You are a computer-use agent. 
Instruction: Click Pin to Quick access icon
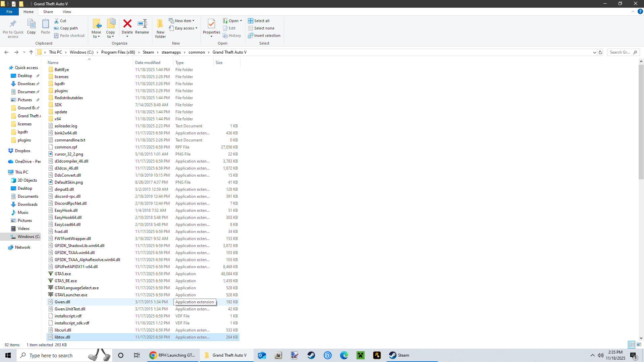click(x=13, y=24)
